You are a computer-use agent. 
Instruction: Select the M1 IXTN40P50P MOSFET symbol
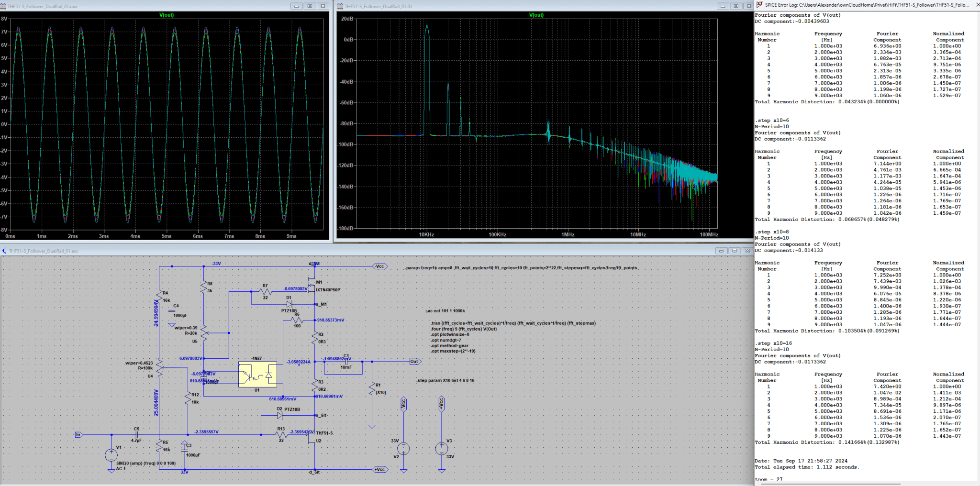pyautogui.click(x=312, y=286)
